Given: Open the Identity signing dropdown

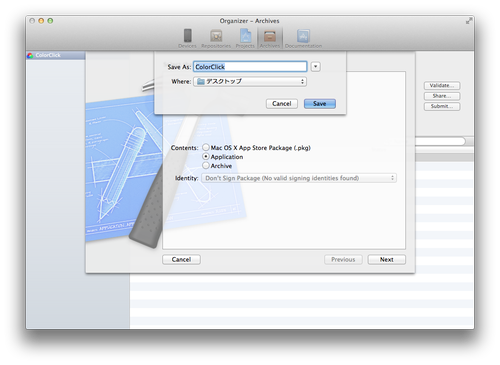Looking at the screenshot, I should pos(299,178).
